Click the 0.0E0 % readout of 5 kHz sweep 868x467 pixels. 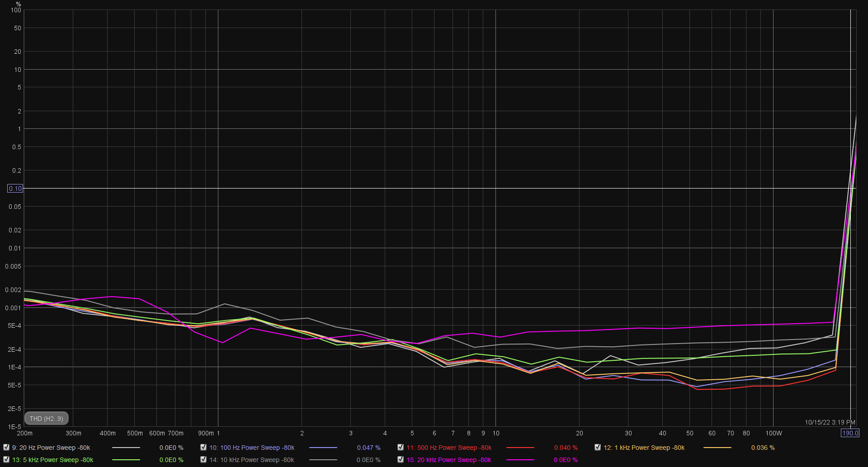171,460
